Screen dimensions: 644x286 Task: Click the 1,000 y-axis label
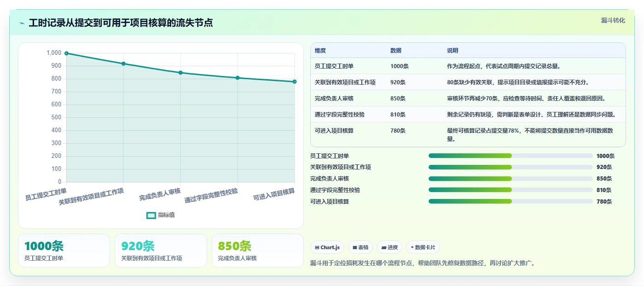pyautogui.click(x=54, y=53)
